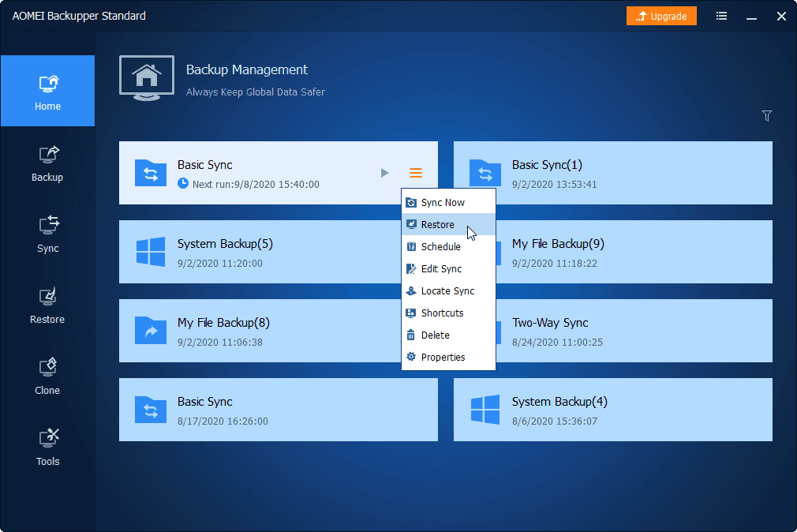Select Restore in the context menu
Screen dimensions: 797x532
coord(448,224)
